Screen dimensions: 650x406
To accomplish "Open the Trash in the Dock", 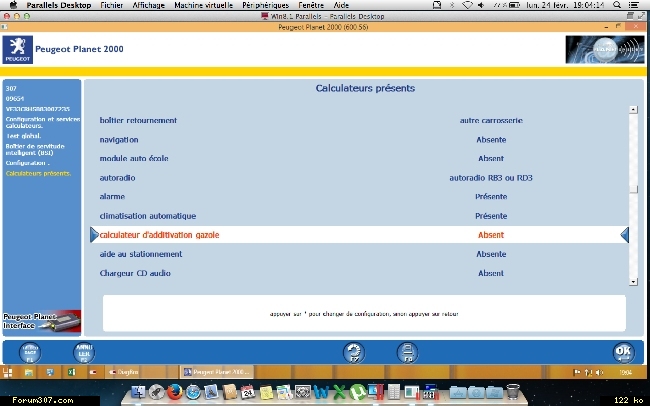I will click(513, 391).
